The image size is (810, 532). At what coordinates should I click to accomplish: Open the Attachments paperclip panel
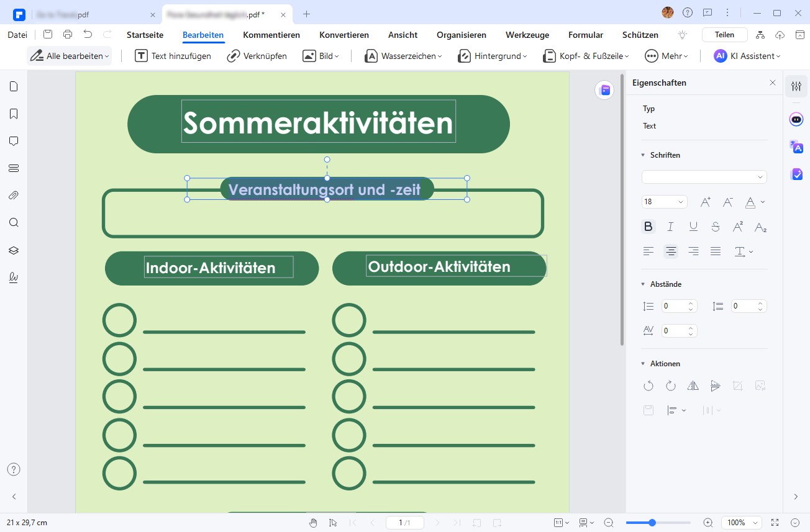14,196
